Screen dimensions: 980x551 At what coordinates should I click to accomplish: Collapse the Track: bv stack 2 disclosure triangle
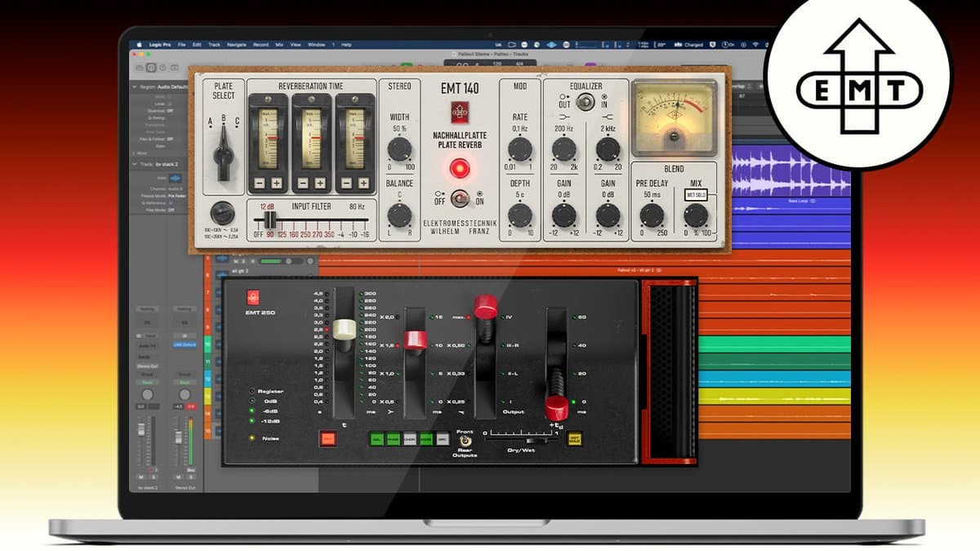tap(133, 164)
